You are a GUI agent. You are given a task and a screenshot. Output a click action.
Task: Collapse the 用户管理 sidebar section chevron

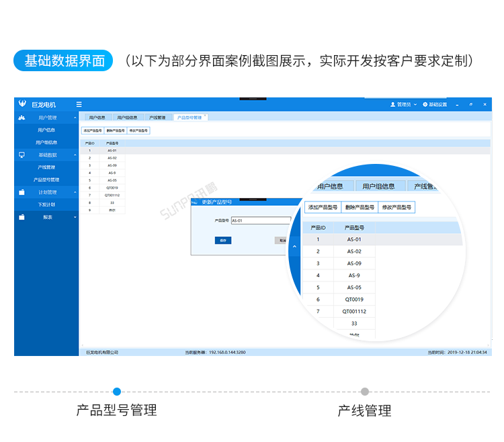click(75, 118)
